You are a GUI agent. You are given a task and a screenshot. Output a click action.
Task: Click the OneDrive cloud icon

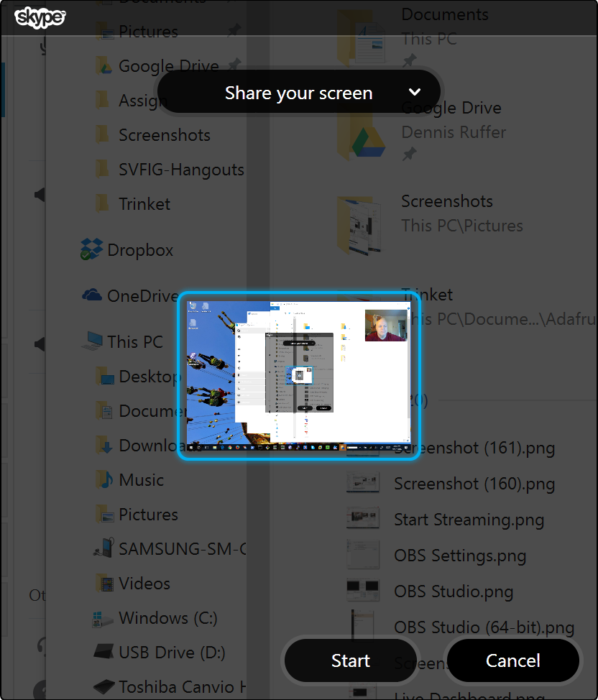tap(92, 295)
